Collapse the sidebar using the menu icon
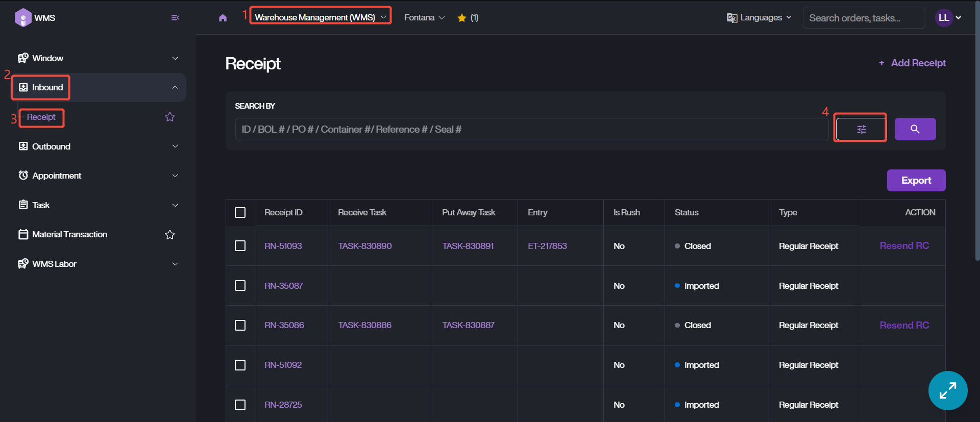The height and width of the screenshot is (422, 980). [175, 18]
